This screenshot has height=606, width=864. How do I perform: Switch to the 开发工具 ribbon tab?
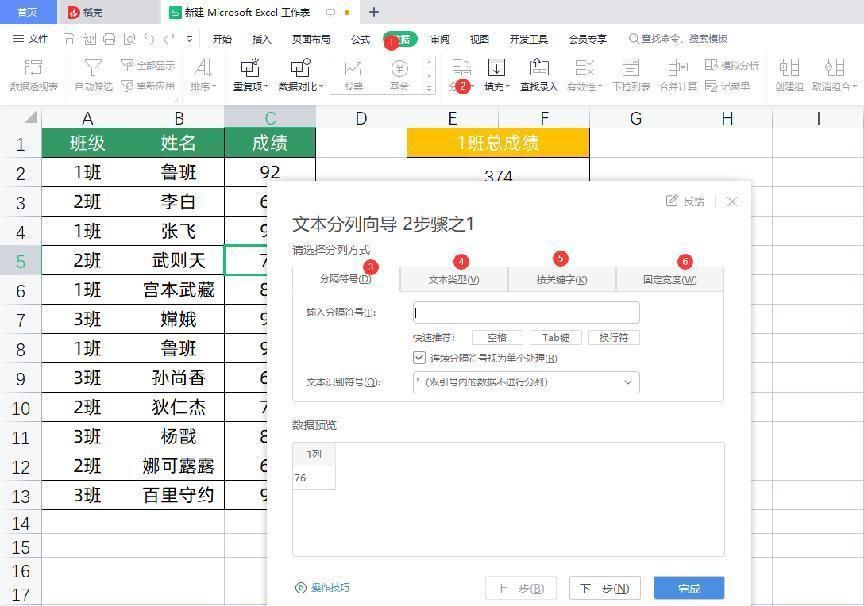(528, 39)
